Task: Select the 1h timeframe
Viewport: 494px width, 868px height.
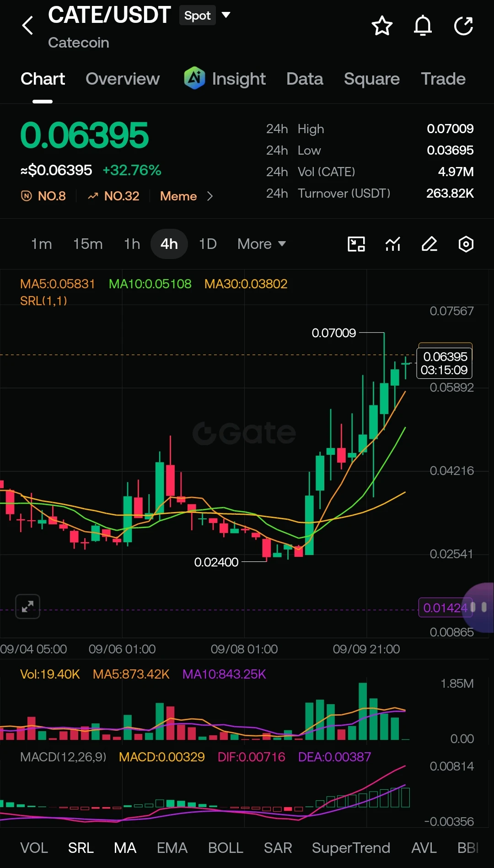Action: pos(132,244)
